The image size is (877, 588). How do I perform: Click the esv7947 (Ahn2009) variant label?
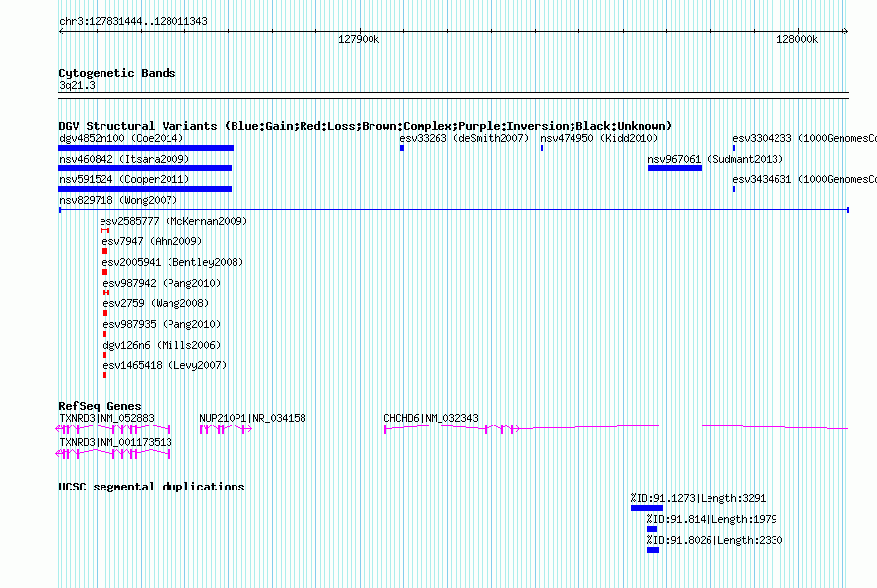coord(152,241)
